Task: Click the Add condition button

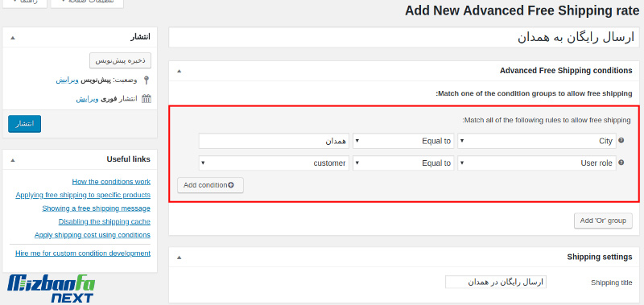Action: [x=210, y=185]
